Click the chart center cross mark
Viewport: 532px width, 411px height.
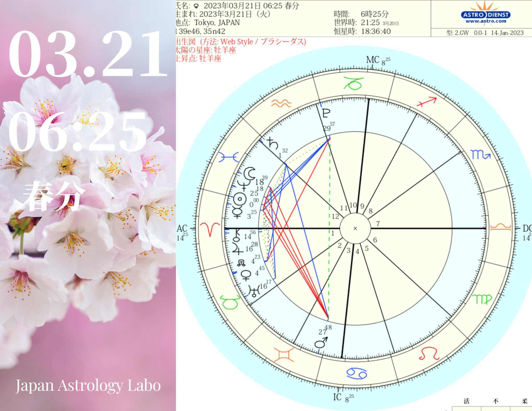click(x=355, y=228)
